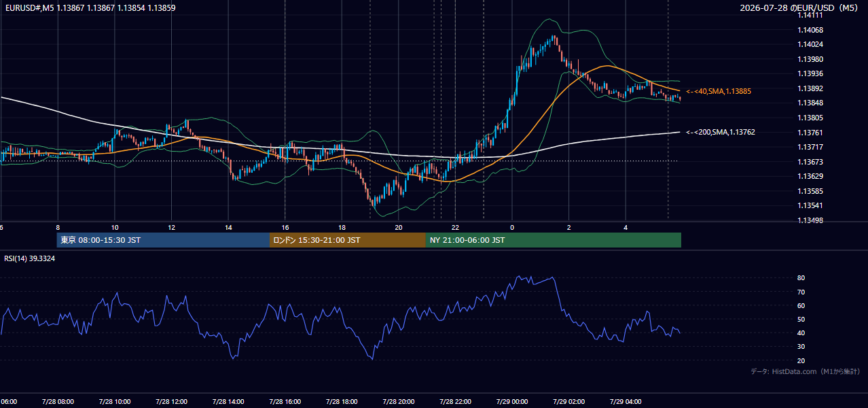Click the 7/28 18:00 date axis label
868x408 pixels.
pos(342,401)
